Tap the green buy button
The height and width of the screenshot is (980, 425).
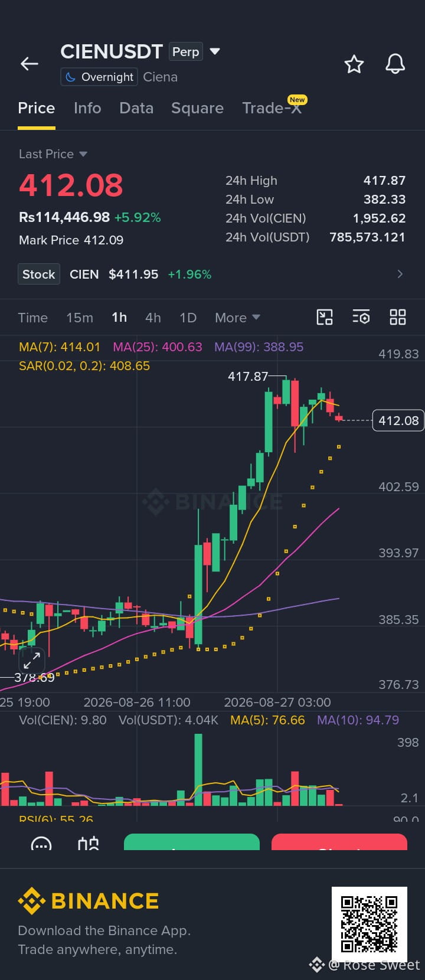click(x=192, y=842)
